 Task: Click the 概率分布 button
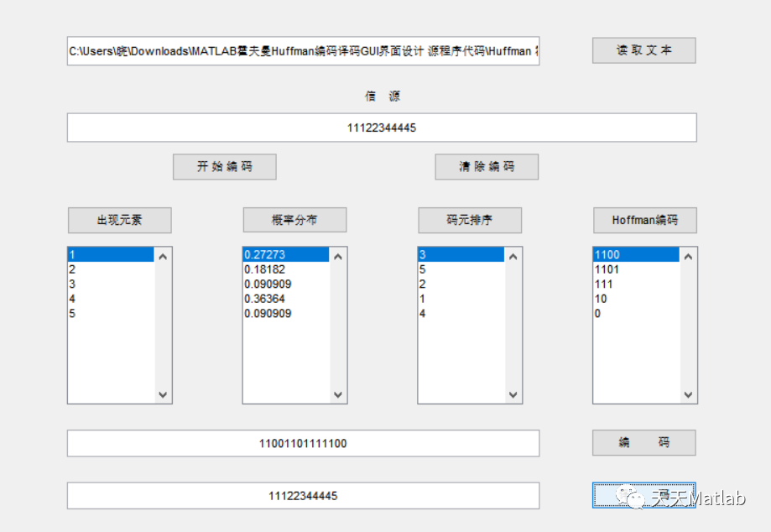click(294, 220)
